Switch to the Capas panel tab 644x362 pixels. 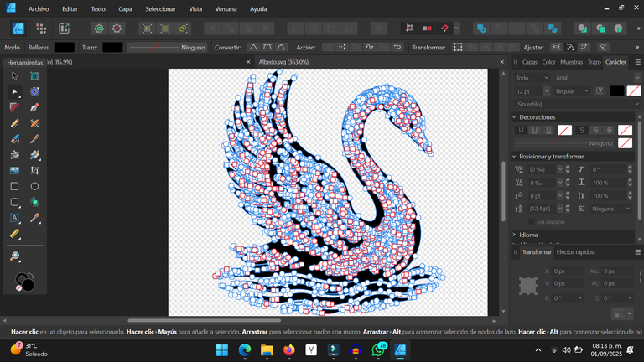pyautogui.click(x=529, y=62)
